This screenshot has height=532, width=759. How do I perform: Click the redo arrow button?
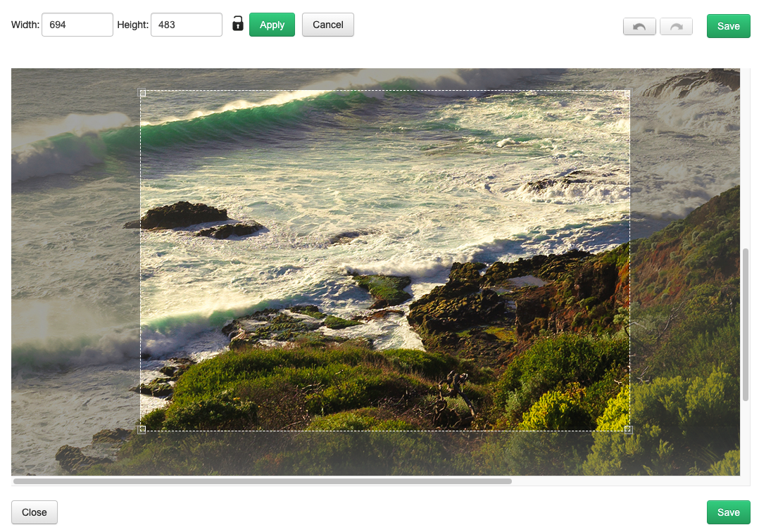pyautogui.click(x=676, y=27)
